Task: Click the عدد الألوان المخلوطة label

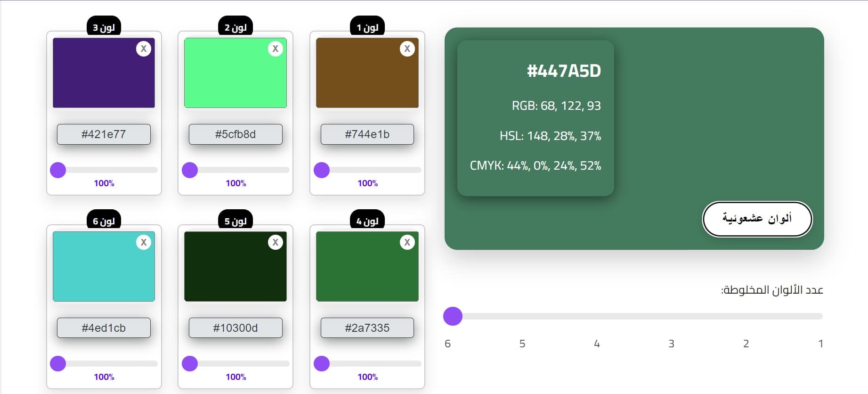Action: point(772,290)
